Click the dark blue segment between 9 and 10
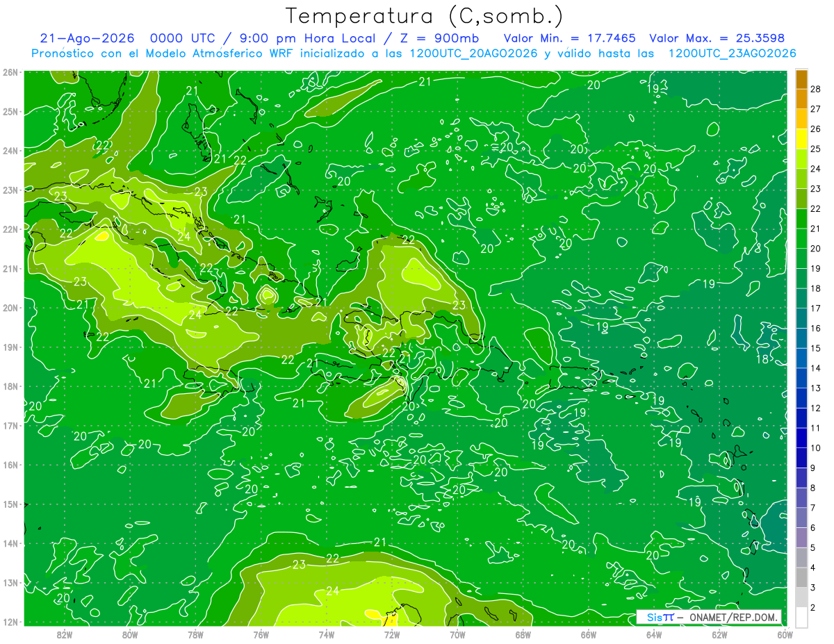The height and width of the screenshot is (644, 834). coord(801,458)
